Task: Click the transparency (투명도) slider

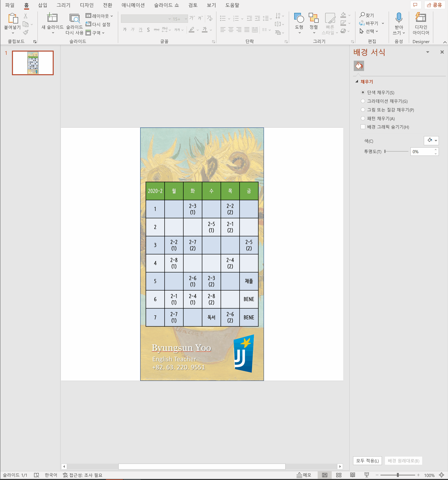Action: click(396, 151)
